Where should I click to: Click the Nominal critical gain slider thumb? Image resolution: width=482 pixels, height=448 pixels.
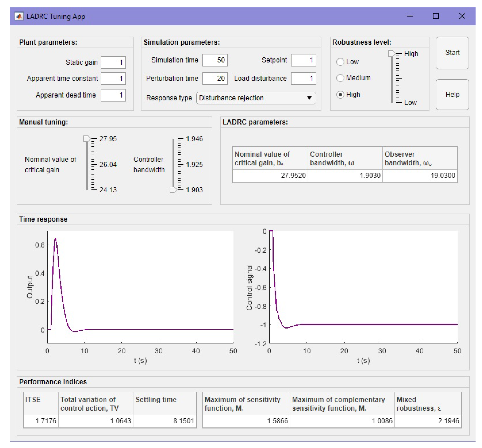[87, 139]
